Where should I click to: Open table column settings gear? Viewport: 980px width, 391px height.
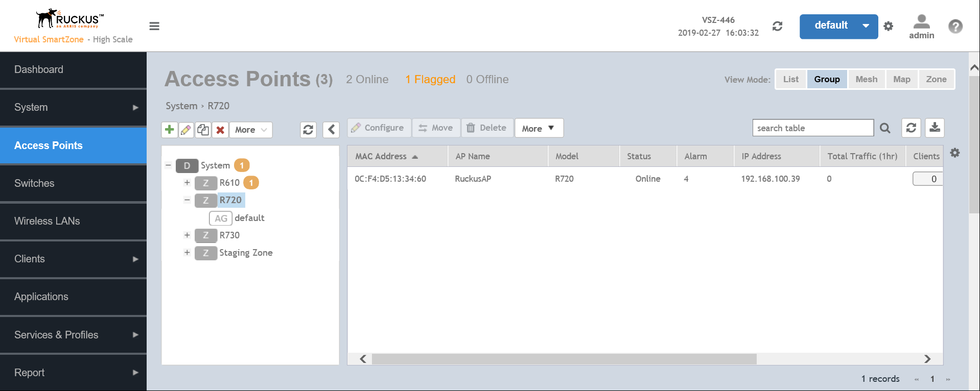point(954,153)
